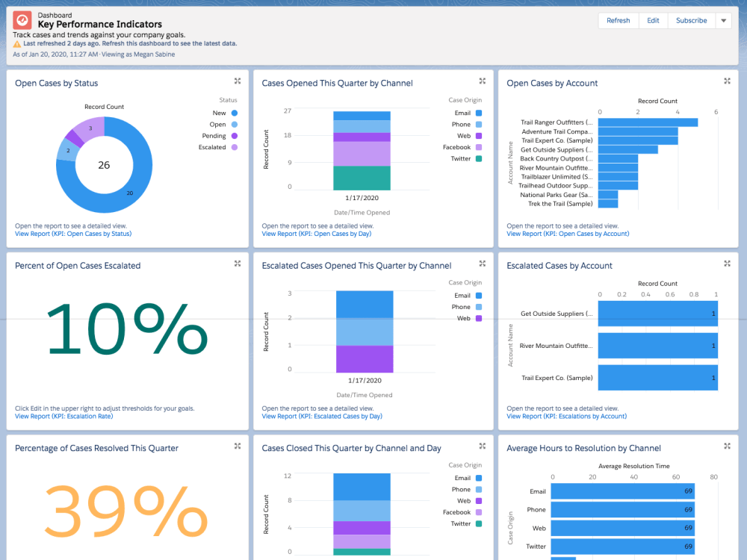Expand the Cases Closed This Quarter widget
The image size is (747, 560).
482,446
